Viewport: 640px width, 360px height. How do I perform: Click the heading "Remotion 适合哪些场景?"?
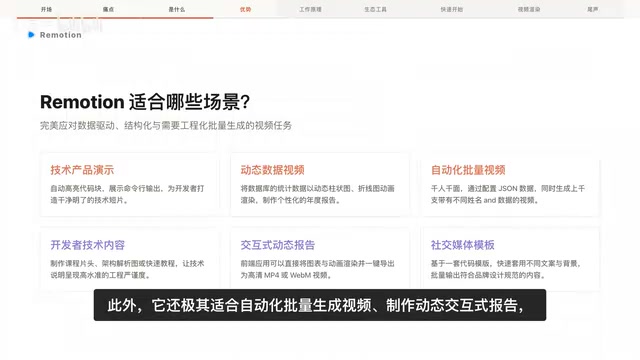[x=145, y=102]
